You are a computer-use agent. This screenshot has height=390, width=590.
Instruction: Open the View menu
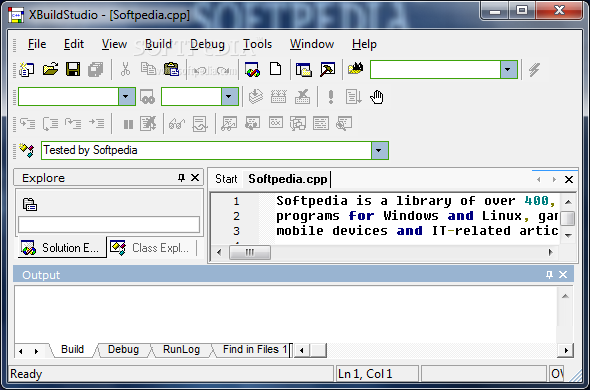114,44
